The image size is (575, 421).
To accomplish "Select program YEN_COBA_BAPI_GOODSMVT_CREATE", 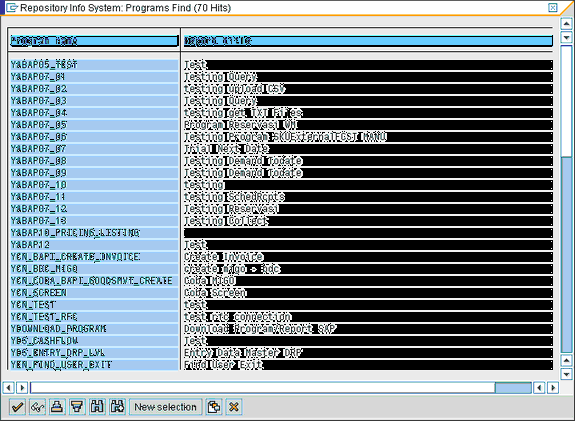I will pos(94,281).
